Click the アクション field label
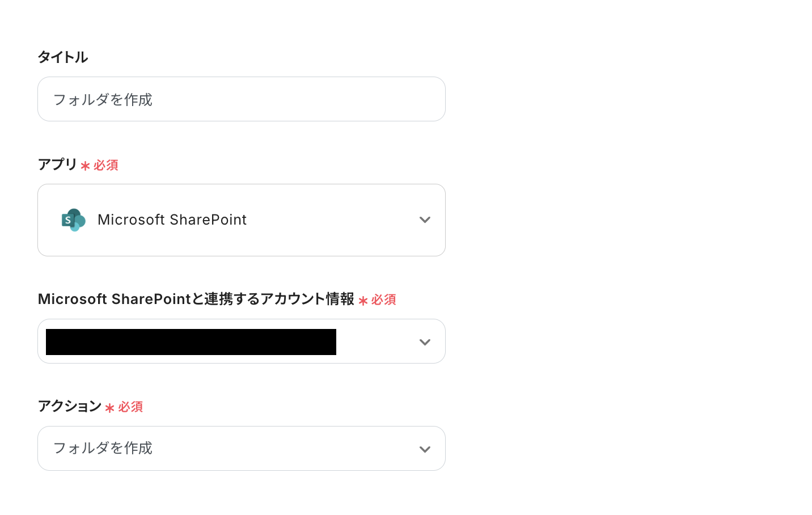Image resolution: width=812 pixels, height=515 pixels. click(70, 406)
